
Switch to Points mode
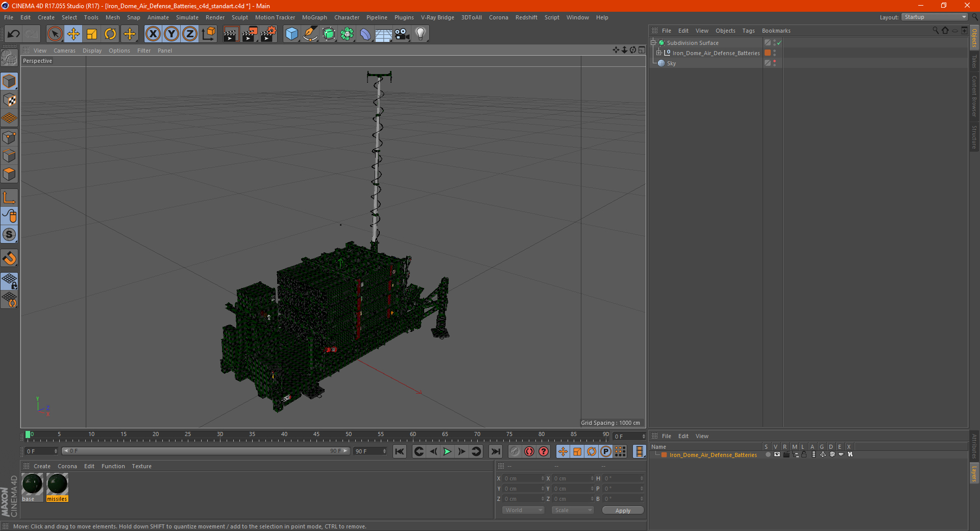9,137
